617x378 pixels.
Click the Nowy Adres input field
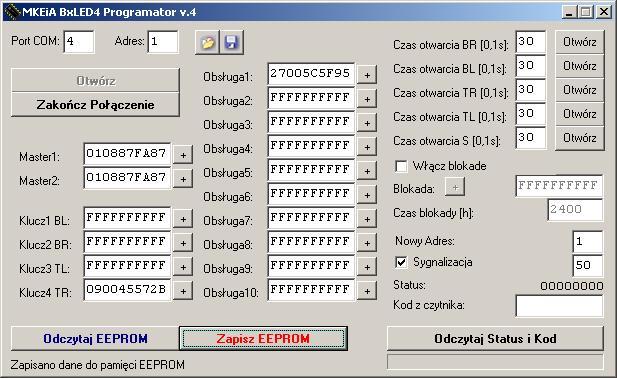tap(588, 242)
